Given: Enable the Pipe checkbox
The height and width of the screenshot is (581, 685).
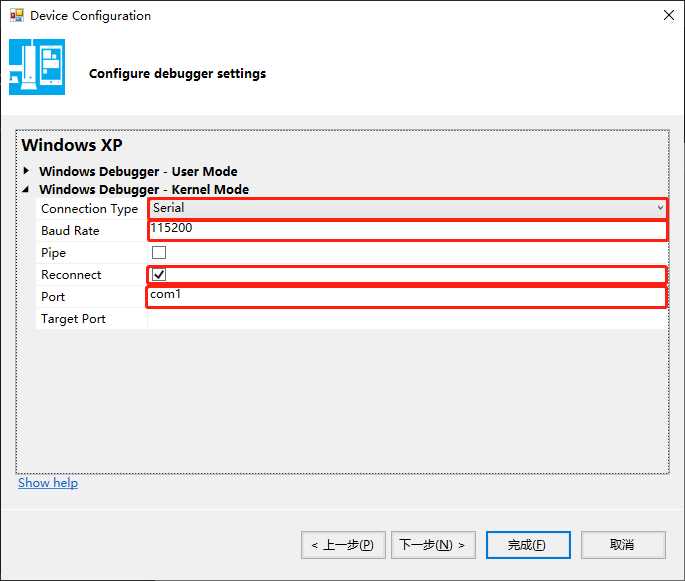Looking at the screenshot, I should click(x=159, y=252).
